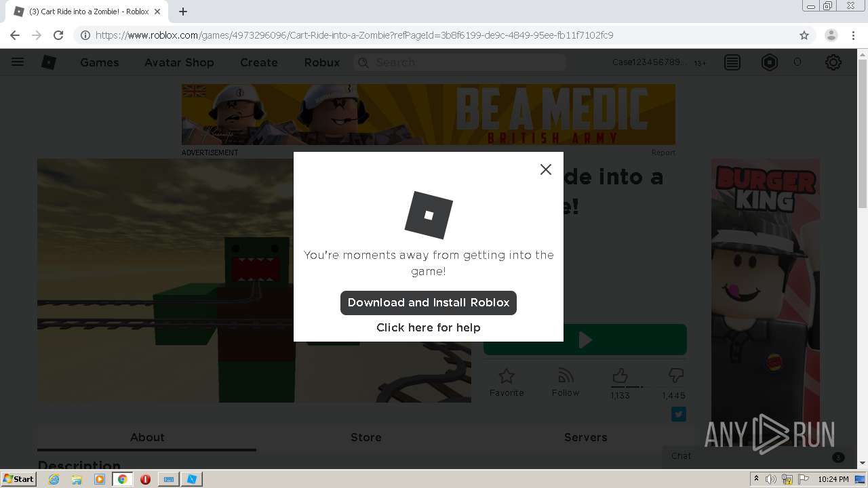Close the Cart Ride into a Zombie tab
Image resolution: width=868 pixels, height=488 pixels.
pos(158,12)
